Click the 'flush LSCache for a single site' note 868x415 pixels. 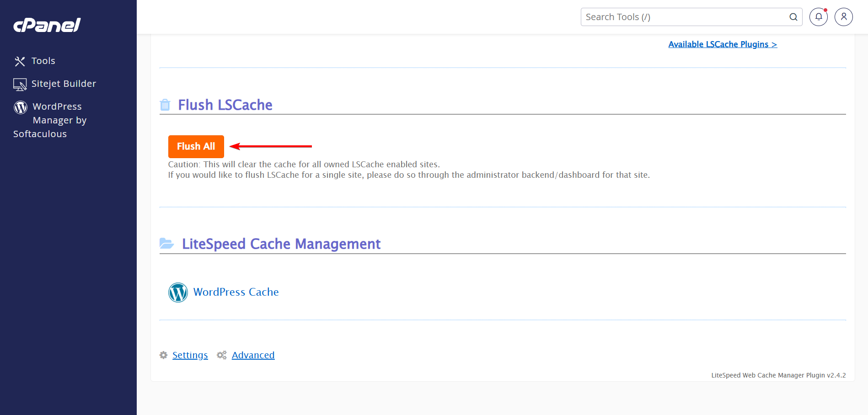pos(409,175)
